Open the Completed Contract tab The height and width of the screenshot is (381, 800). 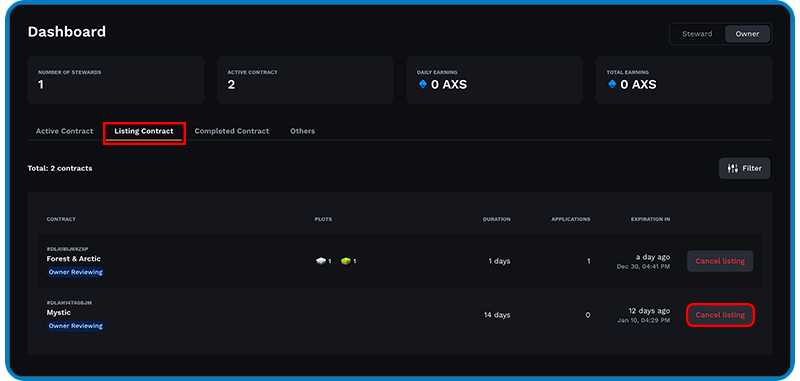[232, 131]
